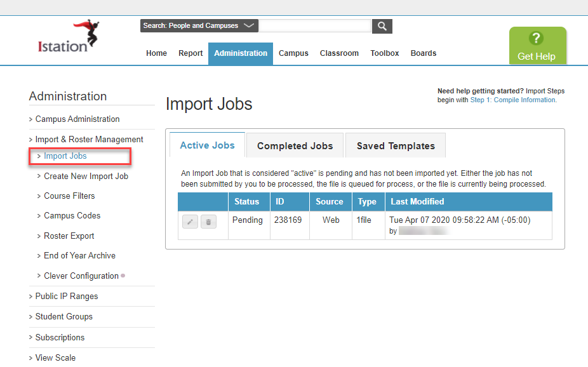588x367 pixels.
Task: Expand the Student Groups section
Action: (x=63, y=316)
